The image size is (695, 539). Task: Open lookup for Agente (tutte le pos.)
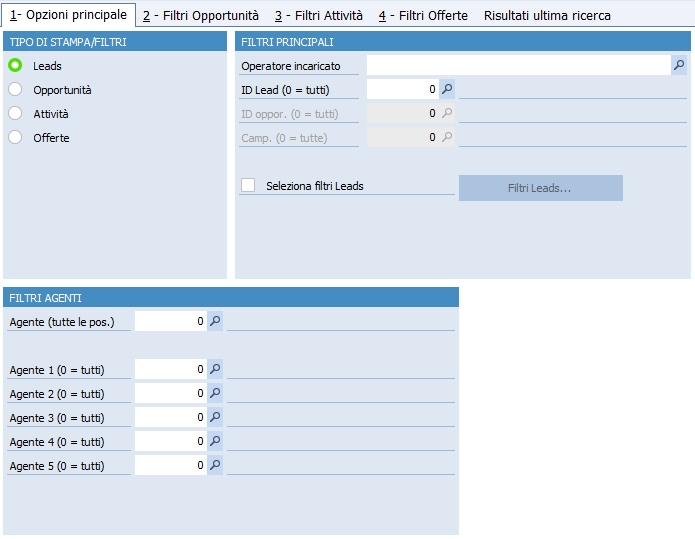click(215, 321)
